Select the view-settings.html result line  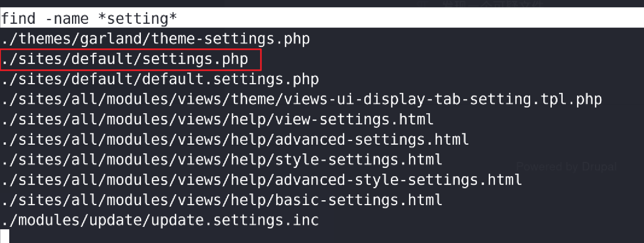tap(217, 120)
